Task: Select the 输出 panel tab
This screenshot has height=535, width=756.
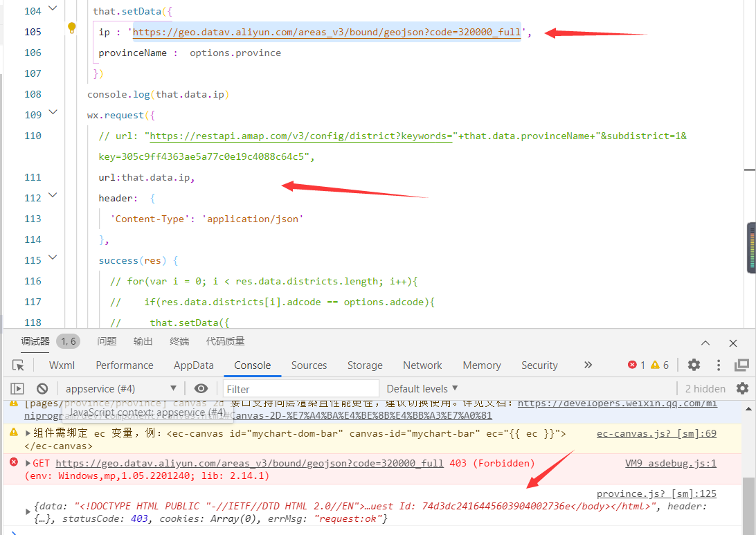Action: (143, 341)
